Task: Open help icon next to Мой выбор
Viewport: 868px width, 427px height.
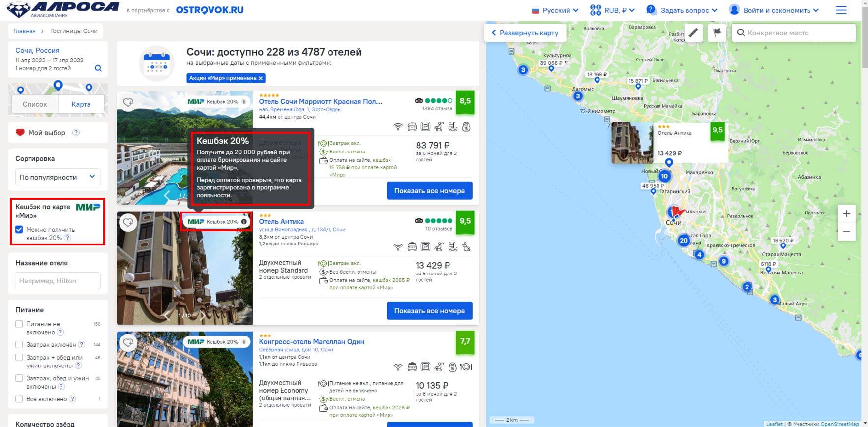Action: point(76,132)
